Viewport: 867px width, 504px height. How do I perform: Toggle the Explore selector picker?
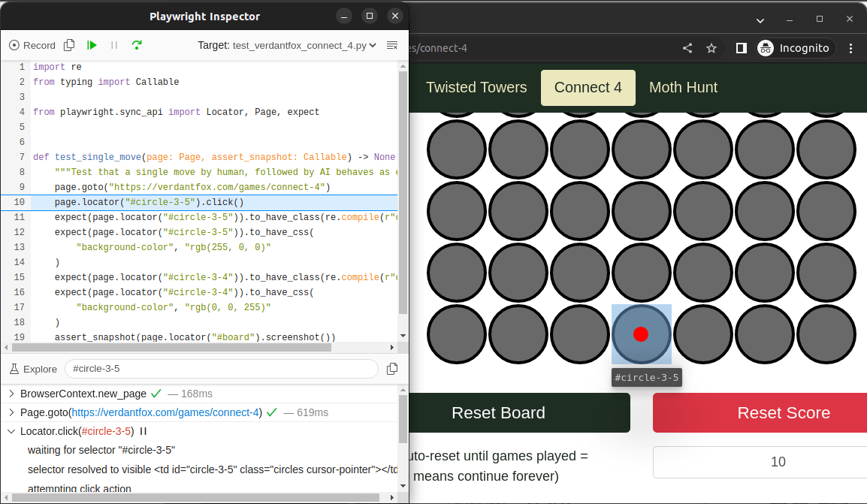(33, 369)
